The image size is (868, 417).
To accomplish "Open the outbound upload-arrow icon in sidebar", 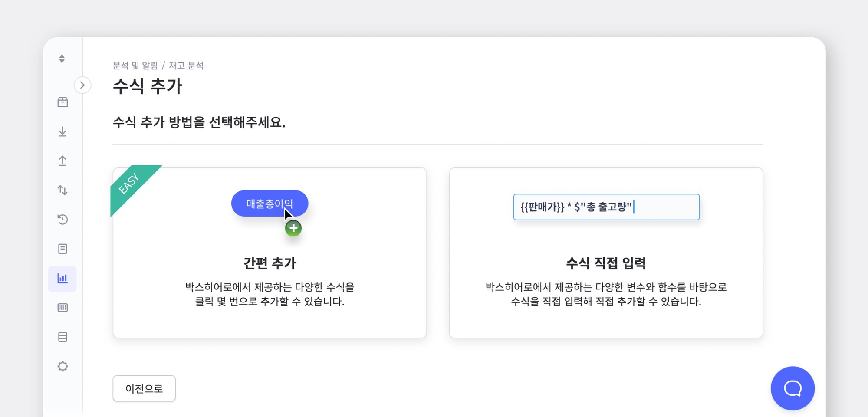I will click(x=62, y=161).
